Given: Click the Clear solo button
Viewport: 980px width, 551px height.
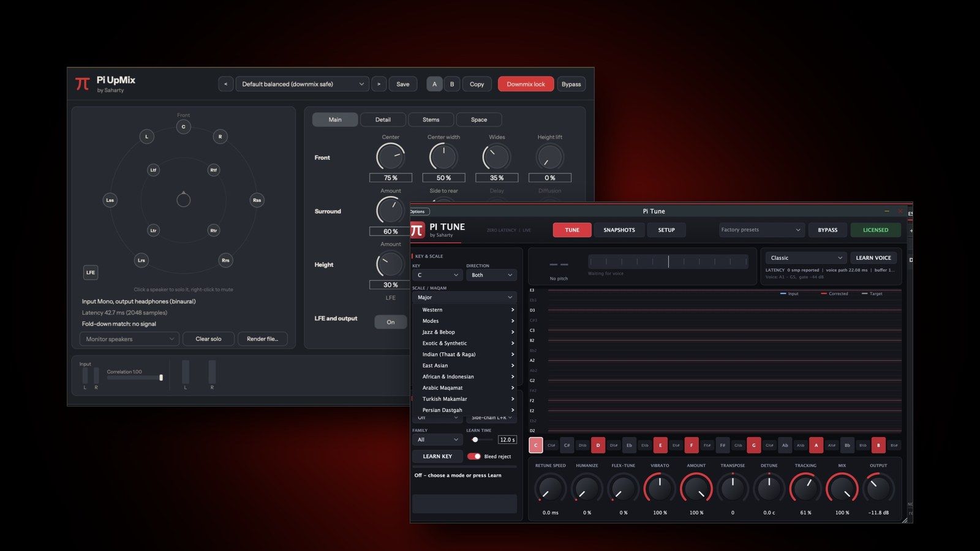Looking at the screenshot, I should click(x=208, y=339).
